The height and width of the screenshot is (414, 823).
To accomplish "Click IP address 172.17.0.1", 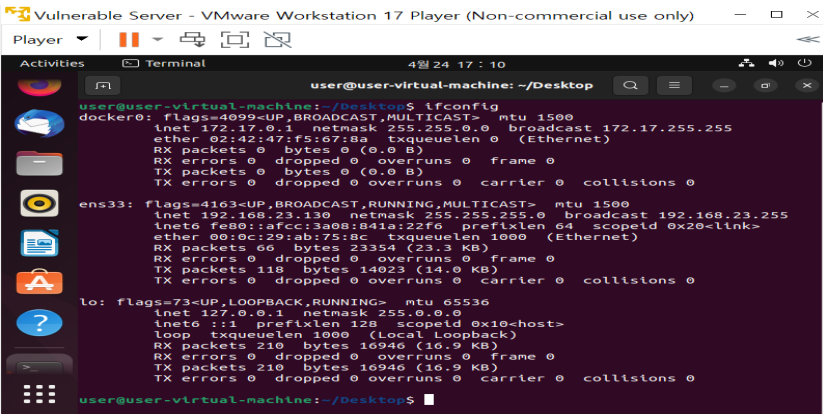I will (x=247, y=128).
